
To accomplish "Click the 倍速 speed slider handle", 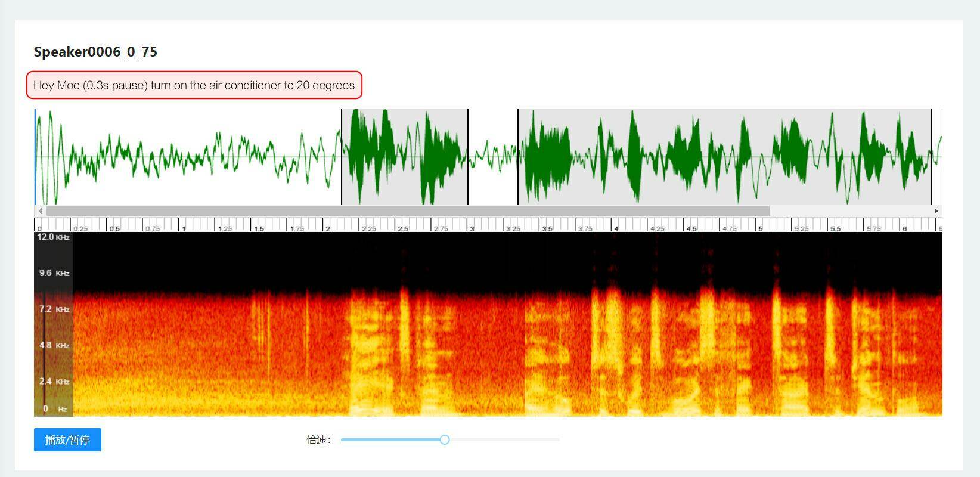I will coord(445,440).
